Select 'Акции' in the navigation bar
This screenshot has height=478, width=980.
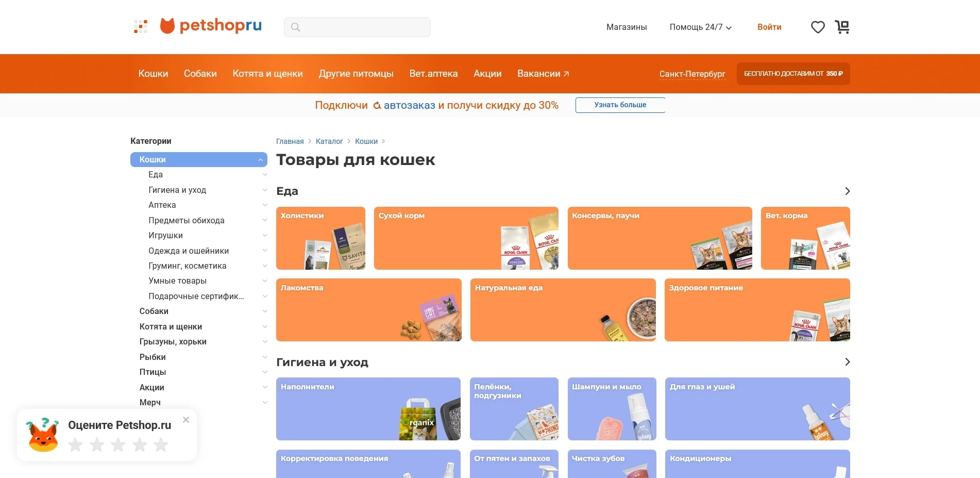487,74
